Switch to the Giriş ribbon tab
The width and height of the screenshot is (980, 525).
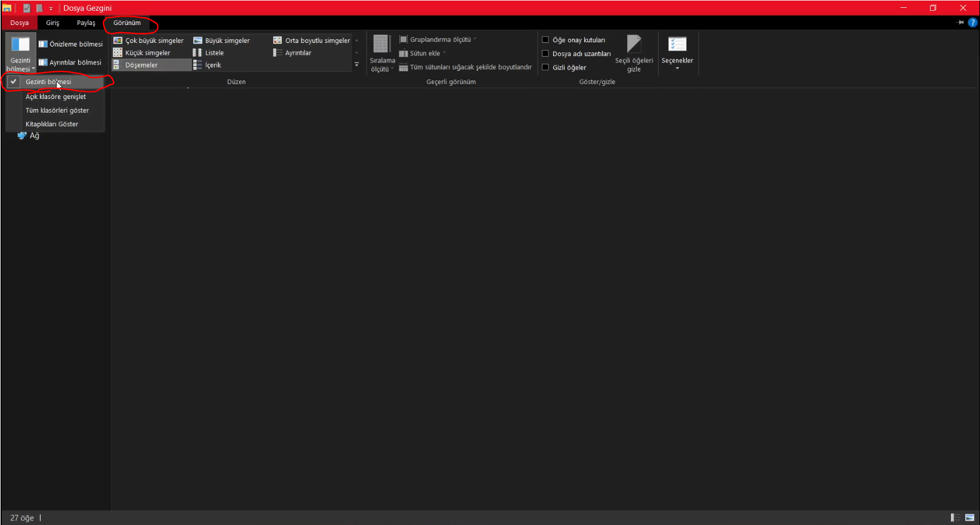coord(52,23)
